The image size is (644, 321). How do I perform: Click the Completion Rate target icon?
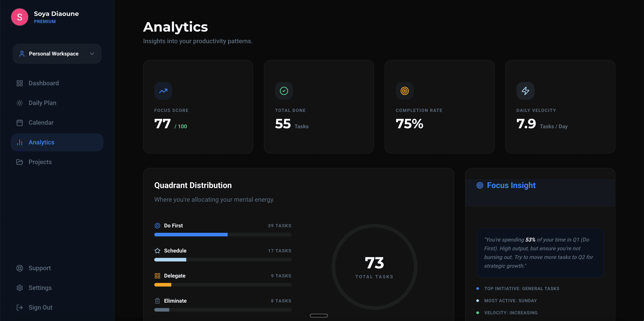point(405,91)
